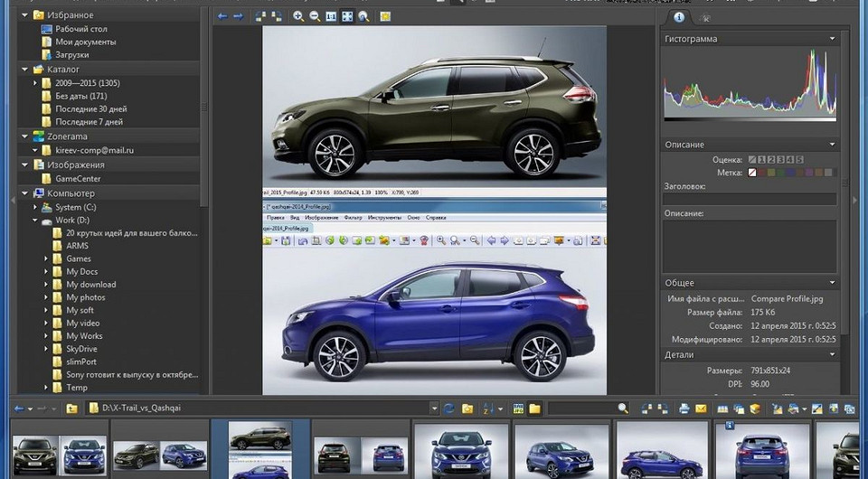Click the Описание text area
Viewport: 868px width, 479px height.
(x=750, y=247)
